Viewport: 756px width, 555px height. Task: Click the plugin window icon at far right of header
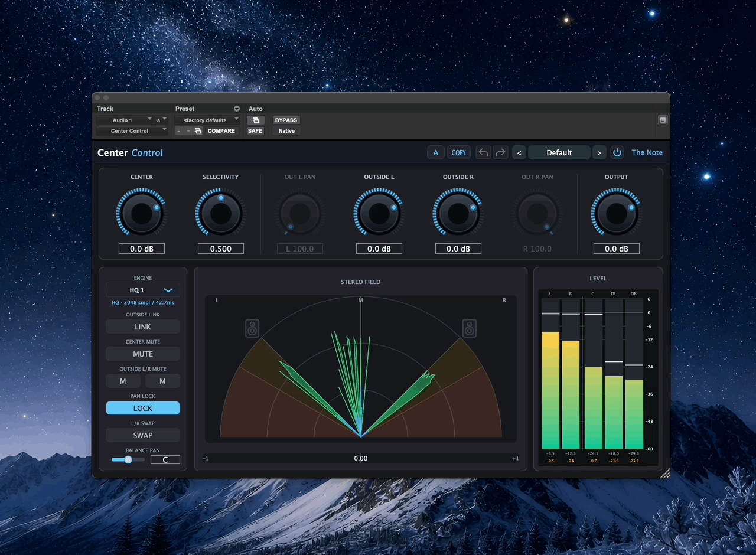(x=663, y=120)
